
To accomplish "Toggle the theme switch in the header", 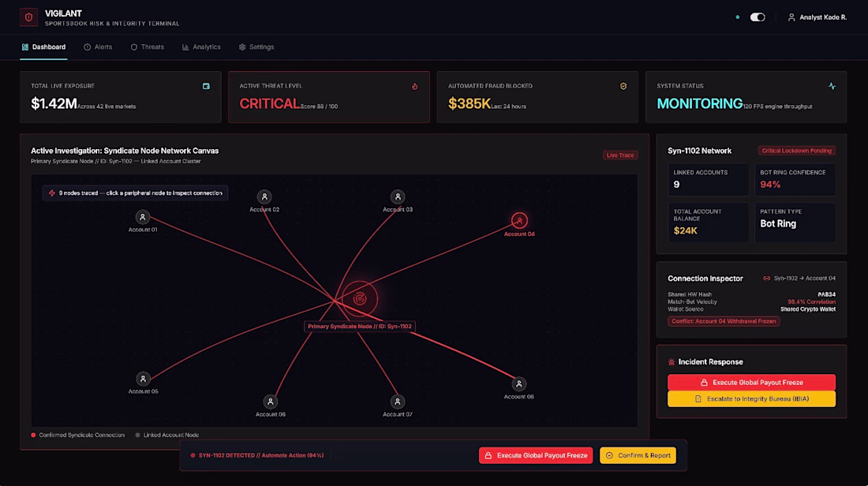I will [758, 17].
